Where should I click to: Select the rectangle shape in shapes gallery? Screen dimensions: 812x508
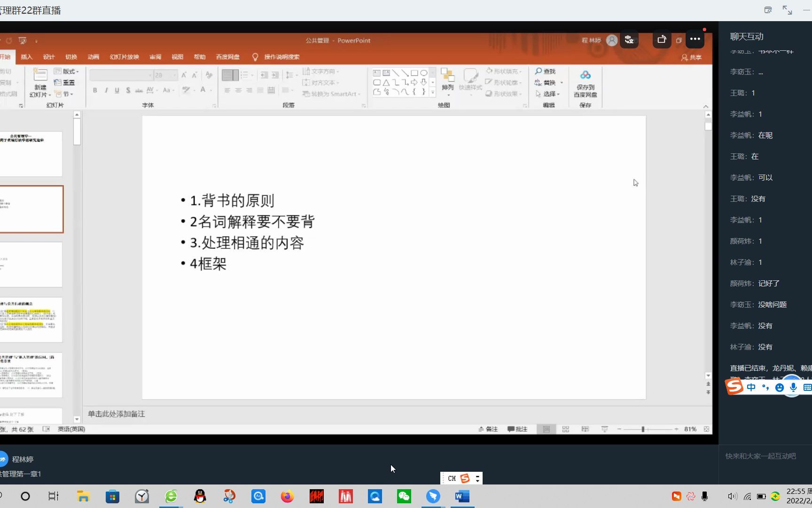pyautogui.click(x=414, y=73)
